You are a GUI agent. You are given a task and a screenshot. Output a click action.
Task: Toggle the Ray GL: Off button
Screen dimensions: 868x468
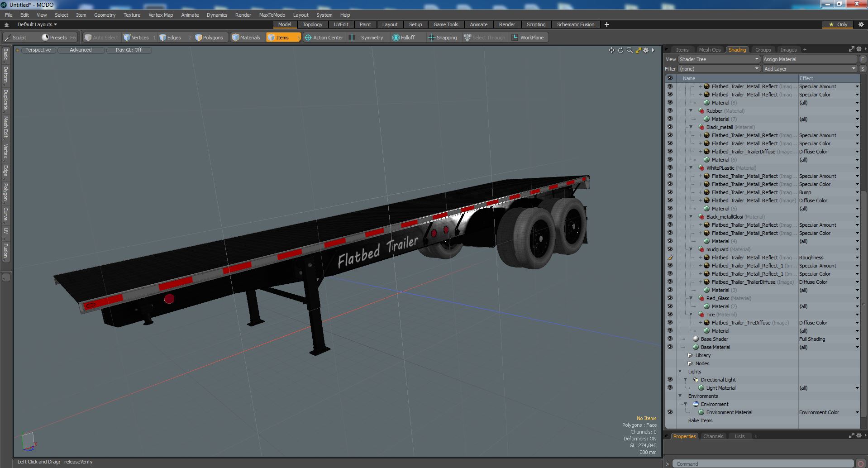(129, 50)
